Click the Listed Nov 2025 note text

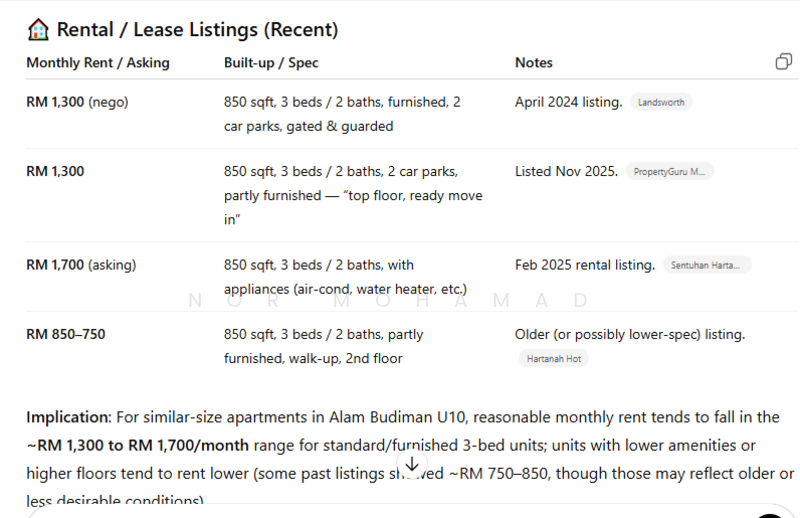tap(566, 171)
